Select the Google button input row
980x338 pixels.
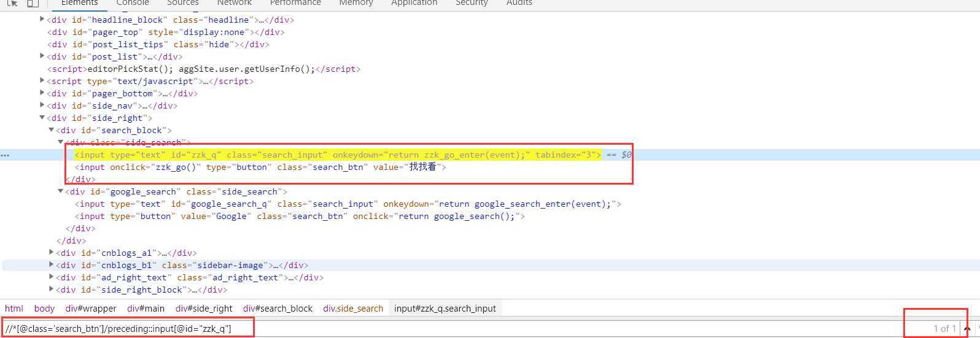click(x=300, y=216)
